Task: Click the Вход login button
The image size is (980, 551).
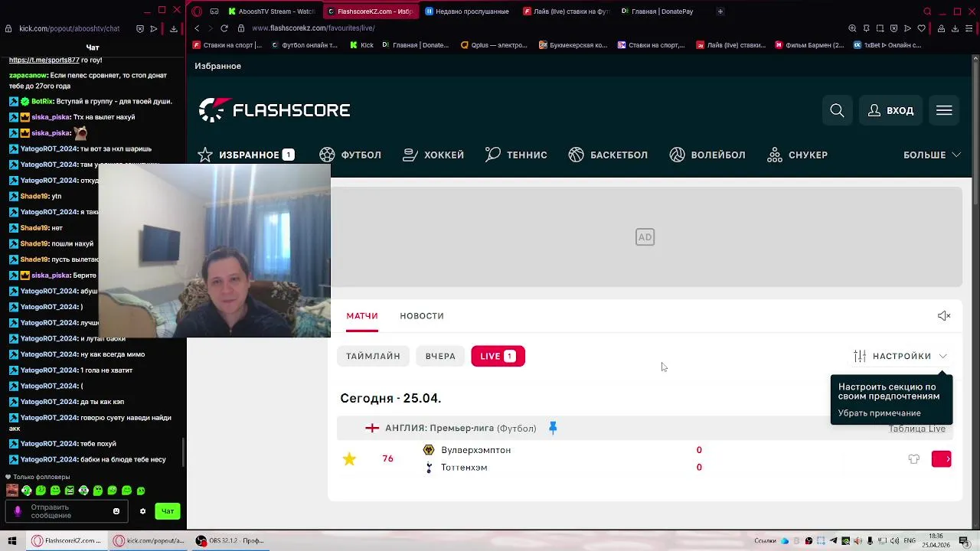Action: pos(890,110)
